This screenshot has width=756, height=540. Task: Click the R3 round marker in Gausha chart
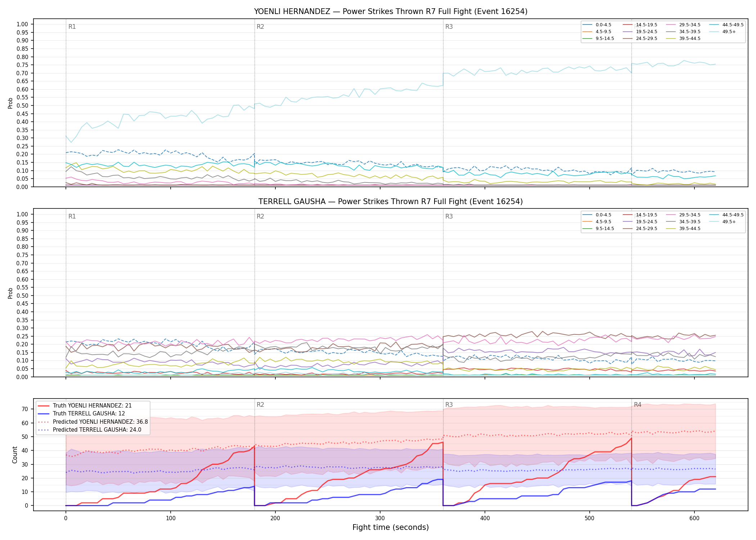449,216
